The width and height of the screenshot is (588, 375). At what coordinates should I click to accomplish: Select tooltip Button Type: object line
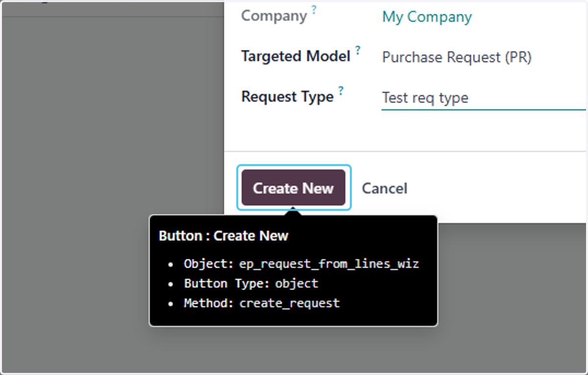tap(251, 283)
